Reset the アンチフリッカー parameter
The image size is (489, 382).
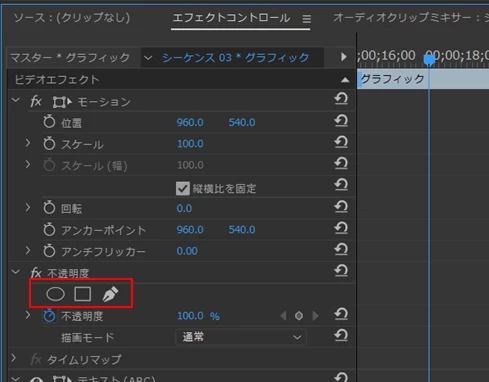point(341,250)
